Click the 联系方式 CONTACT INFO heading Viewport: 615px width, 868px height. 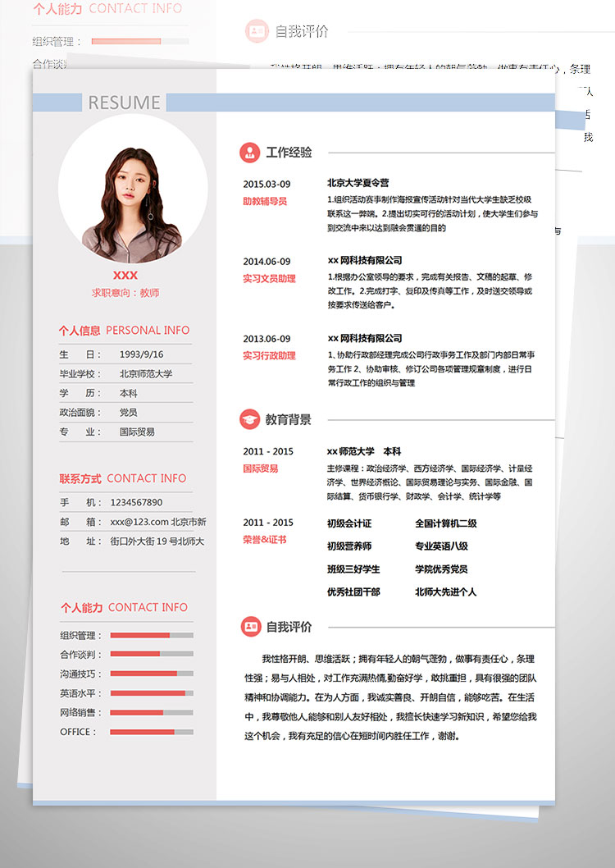coord(123,478)
